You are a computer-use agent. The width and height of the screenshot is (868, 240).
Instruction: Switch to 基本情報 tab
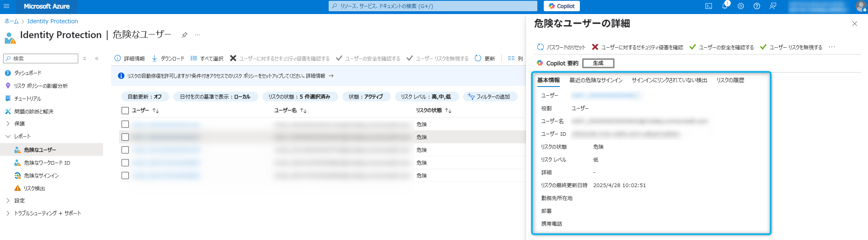[x=549, y=80]
